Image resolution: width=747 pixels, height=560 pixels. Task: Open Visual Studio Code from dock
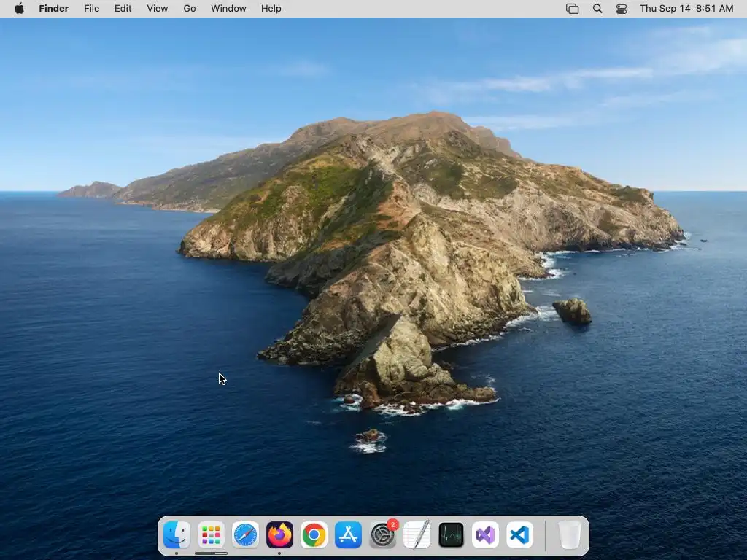(x=519, y=535)
